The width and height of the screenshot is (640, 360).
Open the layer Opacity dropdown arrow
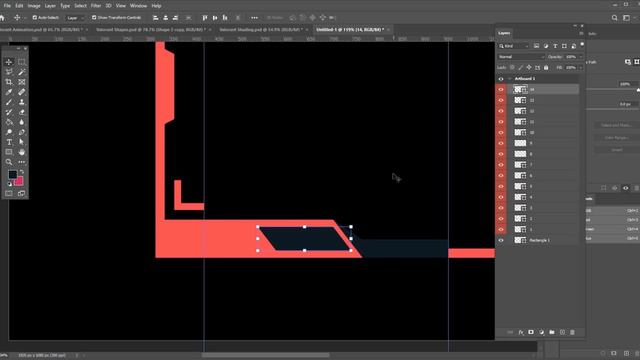(581, 57)
